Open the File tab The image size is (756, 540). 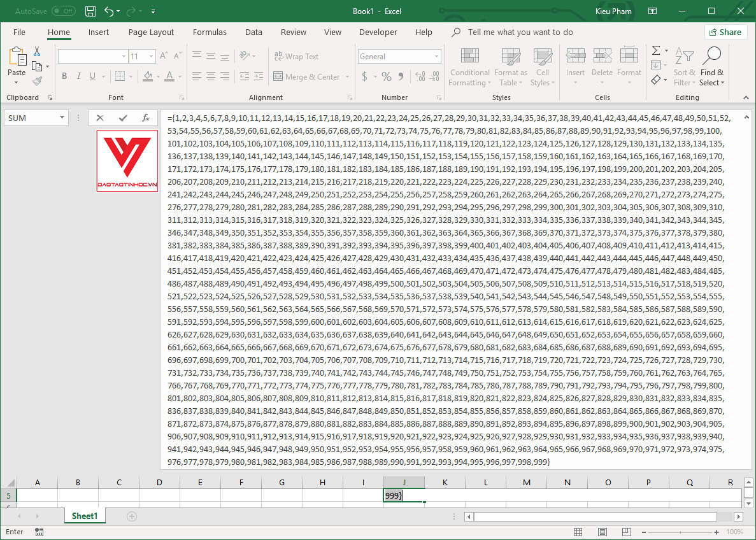[19, 32]
